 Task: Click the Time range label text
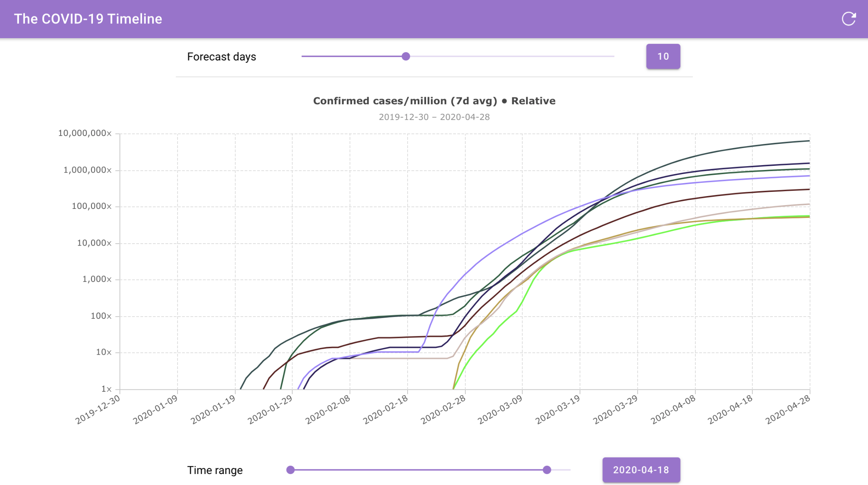click(x=215, y=470)
